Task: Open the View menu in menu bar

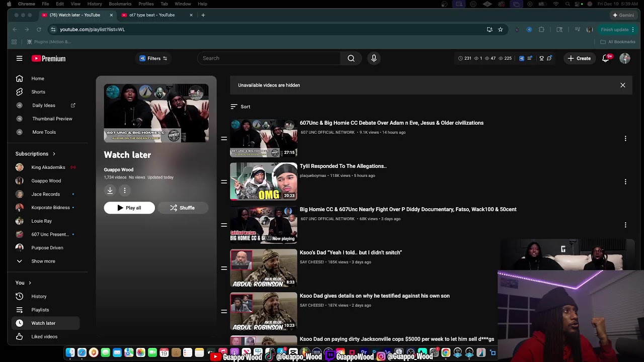Action: point(75,4)
